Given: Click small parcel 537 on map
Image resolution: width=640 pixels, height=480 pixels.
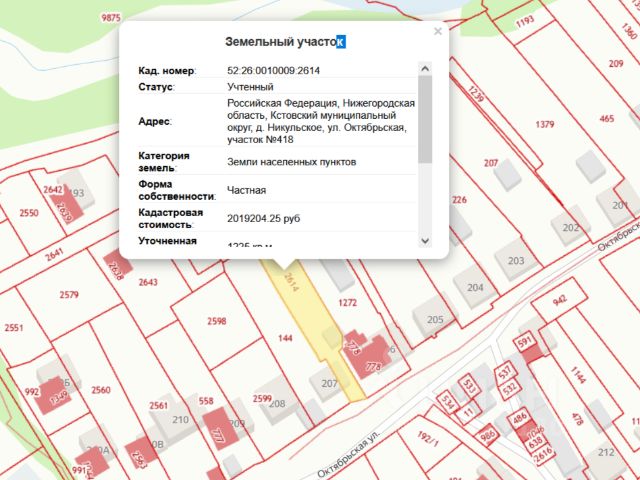Looking at the screenshot, I should 504,372.
